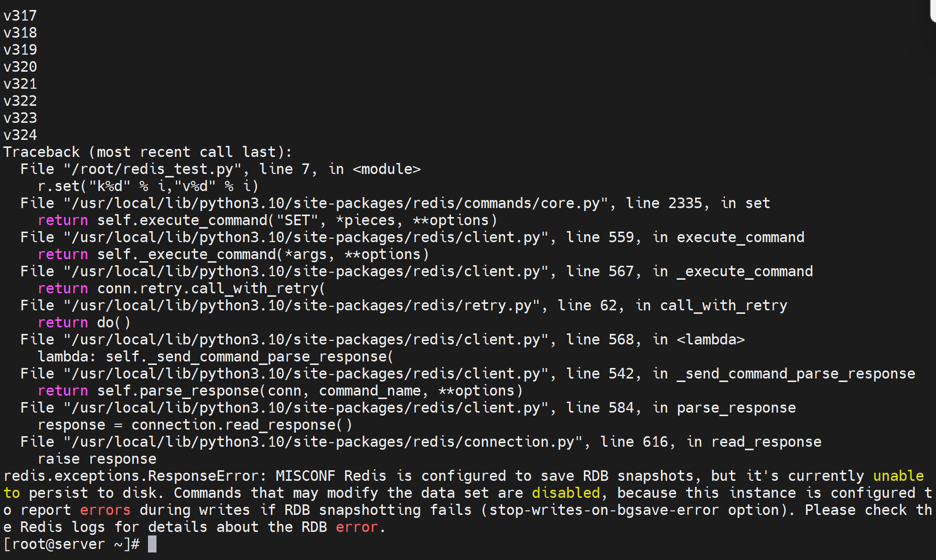
Task: Click the v317 output line
Action: tap(20, 16)
